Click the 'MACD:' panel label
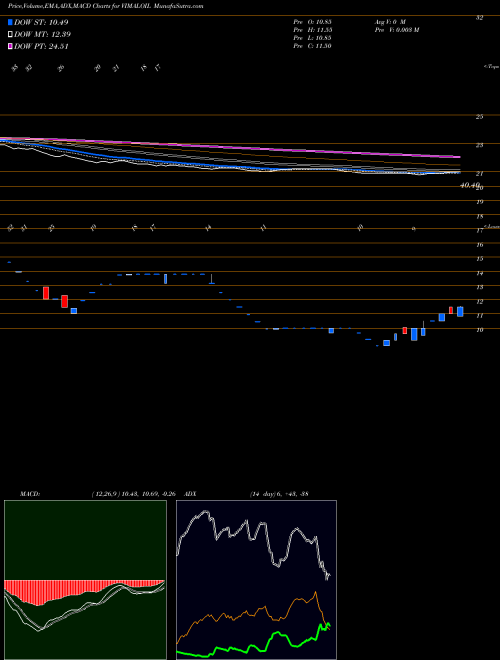 coord(29,494)
